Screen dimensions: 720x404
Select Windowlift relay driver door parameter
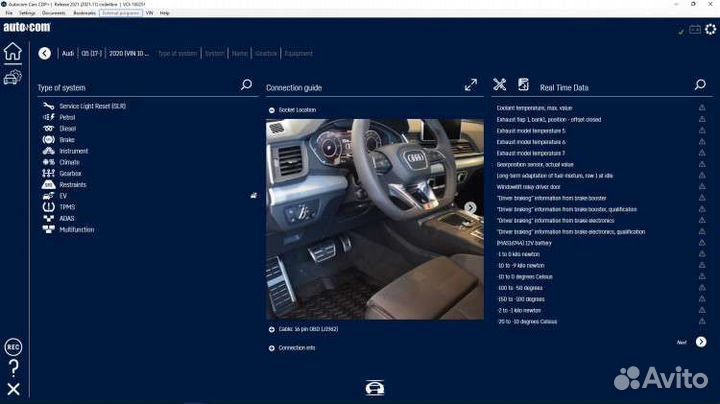529,187
